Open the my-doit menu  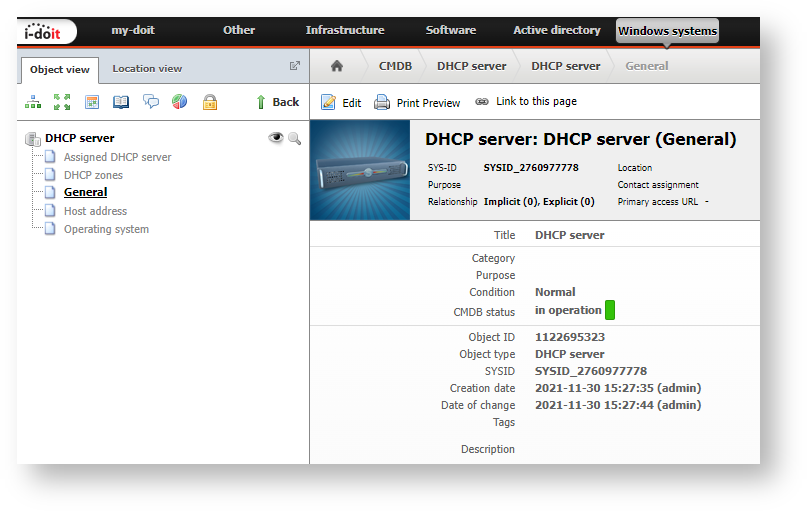pyautogui.click(x=133, y=30)
